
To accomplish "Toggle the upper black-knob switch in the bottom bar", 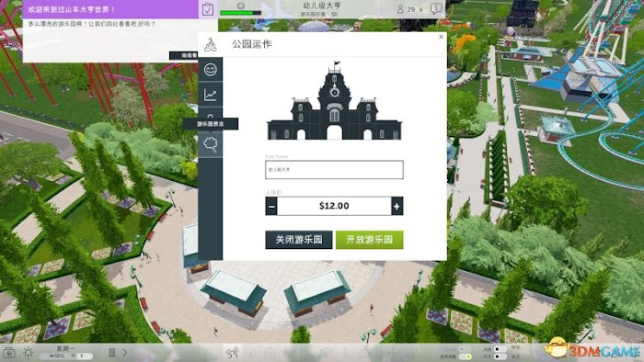I will coord(500,349).
